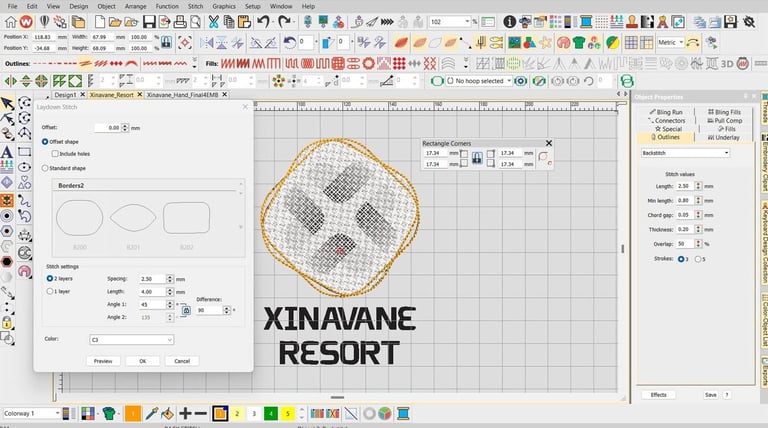This screenshot has width=768, height=428.
Task: Click the padlock lock tool in left toolbar
Action: click(x=7, y=322)
